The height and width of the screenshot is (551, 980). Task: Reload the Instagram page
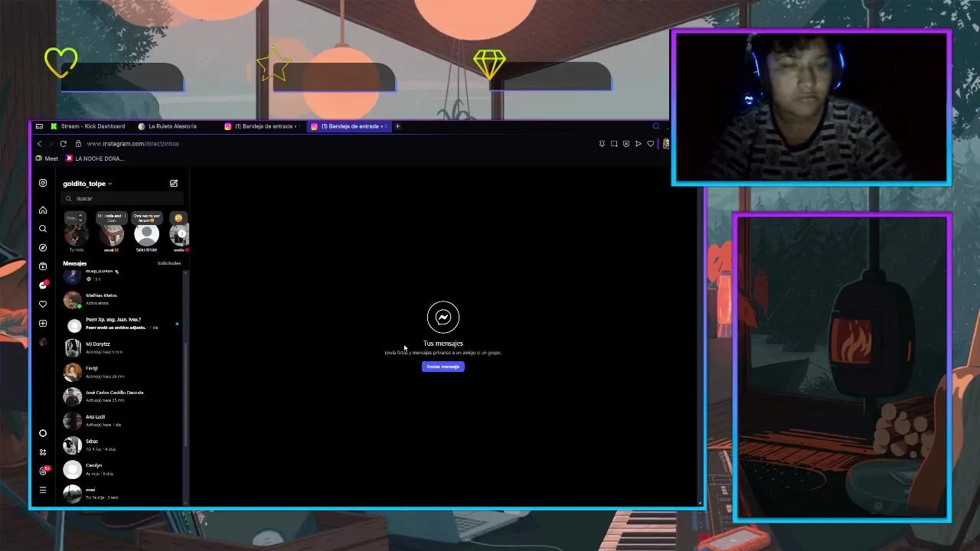(x=64, y=144)
